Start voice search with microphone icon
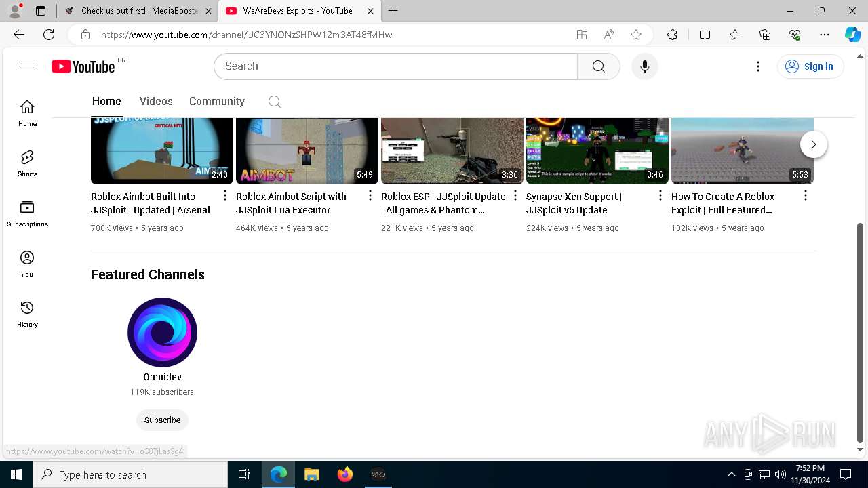This screenshot has height=488, width=868. (644, 66)
